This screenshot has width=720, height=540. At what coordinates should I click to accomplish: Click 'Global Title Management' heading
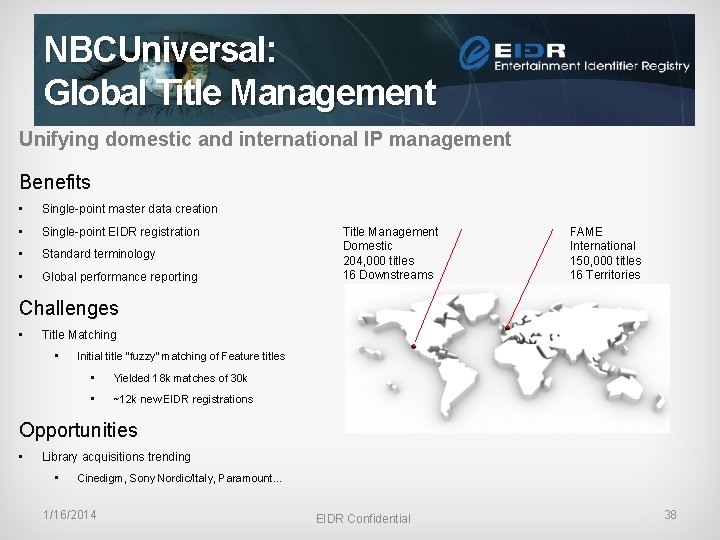[x=240, y=92]
